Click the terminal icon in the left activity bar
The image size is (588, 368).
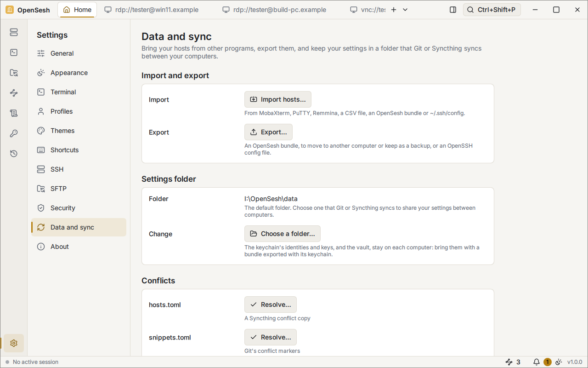tap(14, 52)
